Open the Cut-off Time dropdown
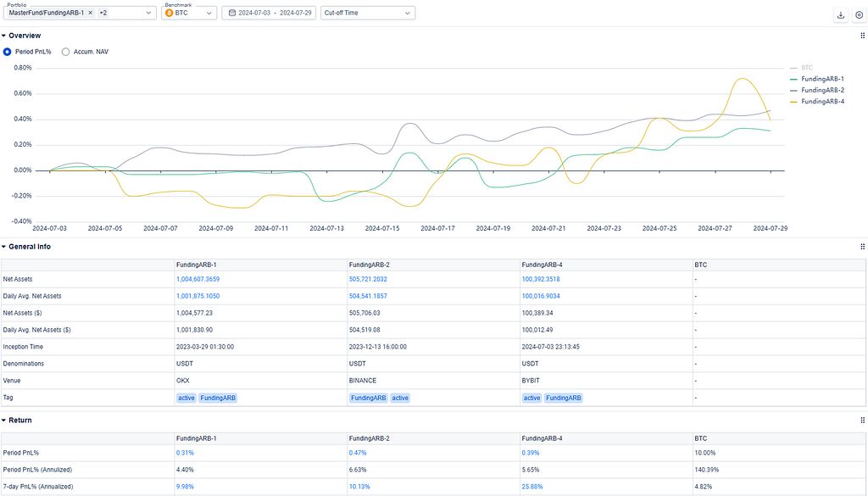 (367, 14)
